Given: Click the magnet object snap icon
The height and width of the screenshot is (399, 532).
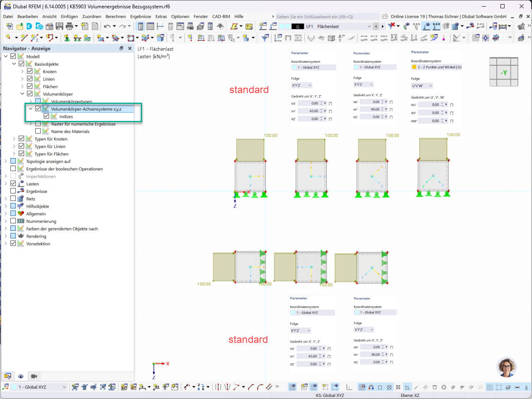Looking at the screenshot, I should pos(371,387).
